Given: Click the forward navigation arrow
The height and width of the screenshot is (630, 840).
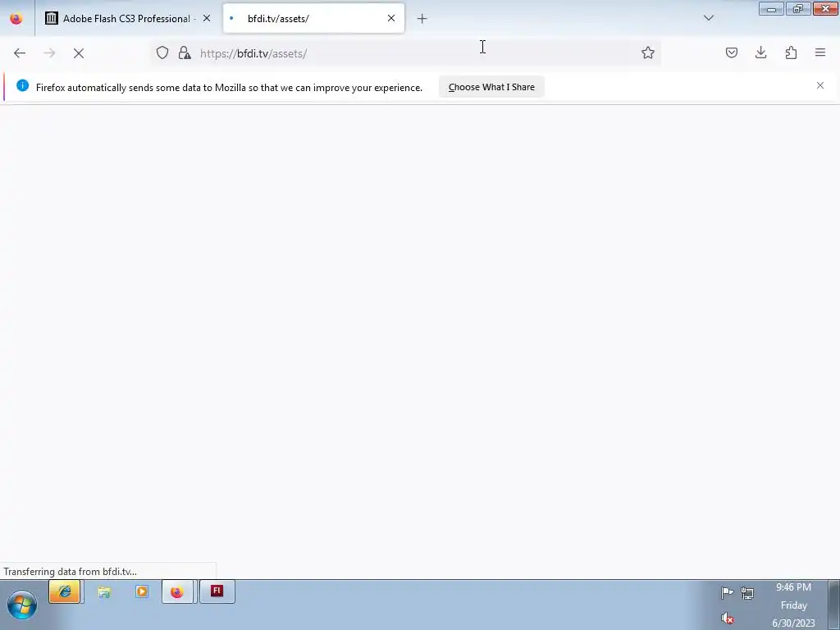Looking at the screenshot, I should point(49,53).
